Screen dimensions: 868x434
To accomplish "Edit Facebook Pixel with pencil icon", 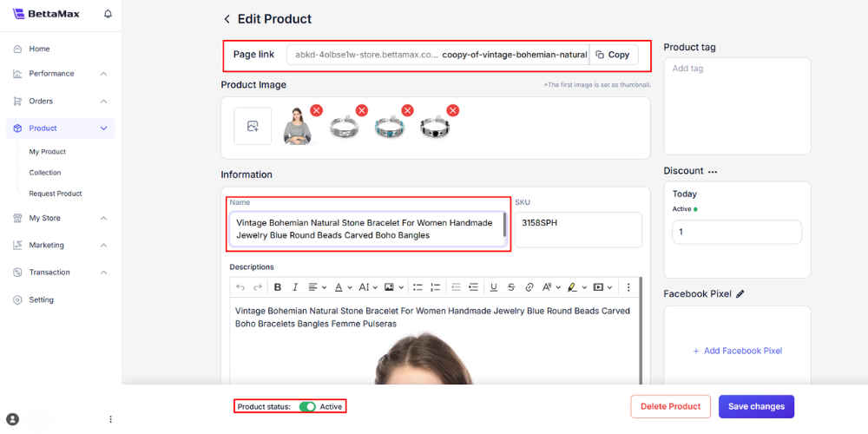I will click(x=740, y=294).
